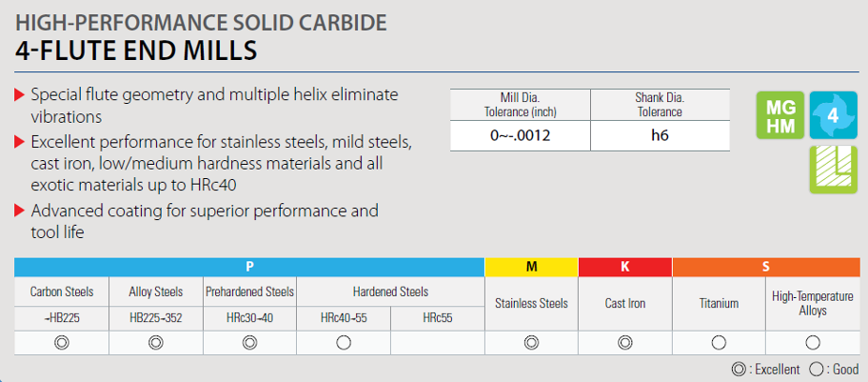Click the Excellent symbol under Prehardened Steels
Image resolution: width=868 pixels, height=382 pixels.
[x=249, y=343]
